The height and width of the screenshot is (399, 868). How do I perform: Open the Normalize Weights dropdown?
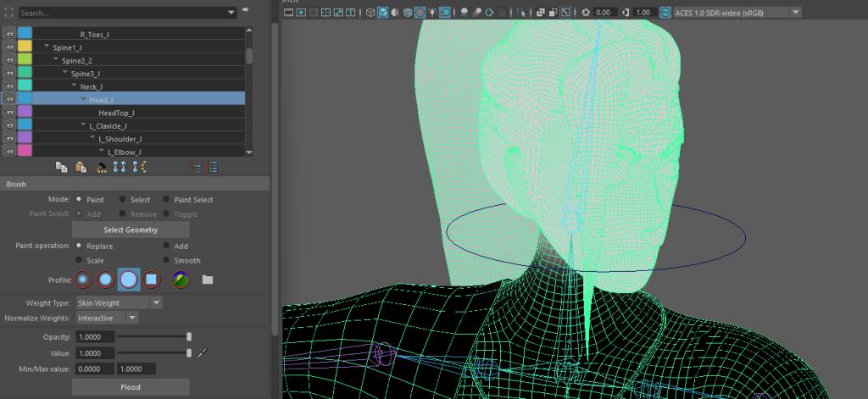107,318
